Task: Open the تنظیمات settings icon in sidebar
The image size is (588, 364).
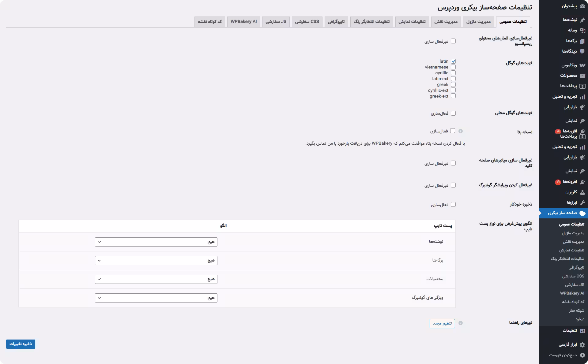Action: click(x=582, y=331)
